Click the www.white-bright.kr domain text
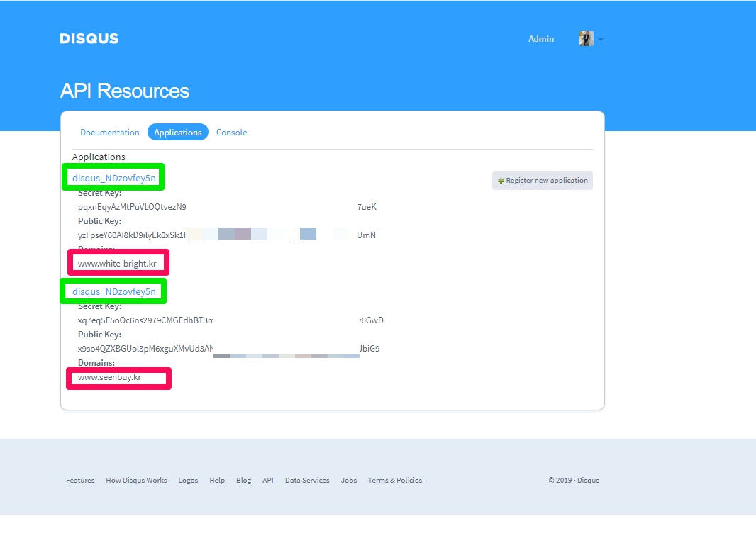The image size is (756, 538). [x=117, y=264]
